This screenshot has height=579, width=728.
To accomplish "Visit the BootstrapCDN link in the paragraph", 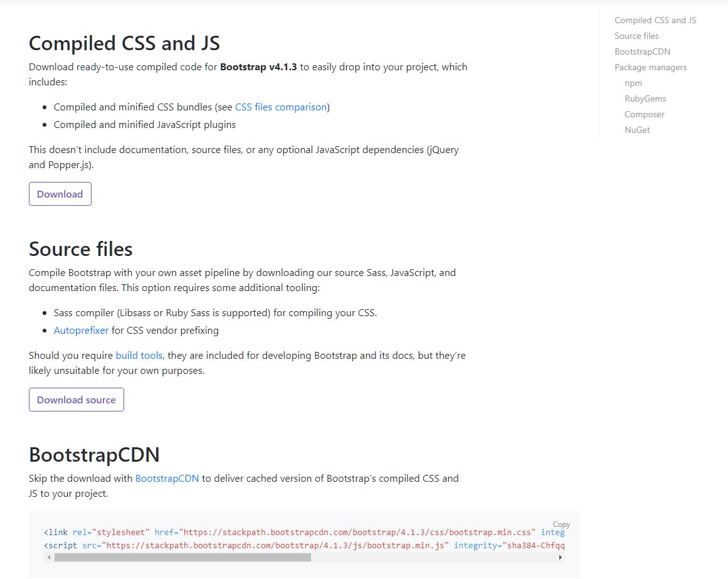I will 167,479.
